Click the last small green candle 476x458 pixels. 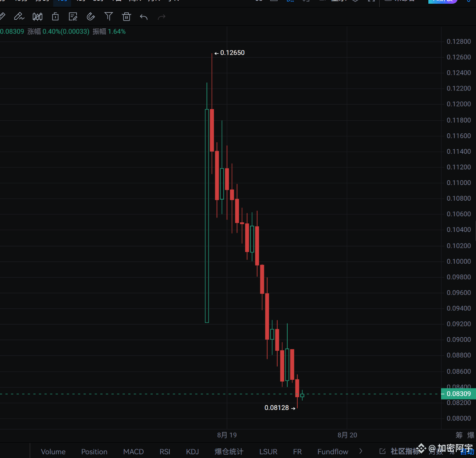tap(302, 395)
